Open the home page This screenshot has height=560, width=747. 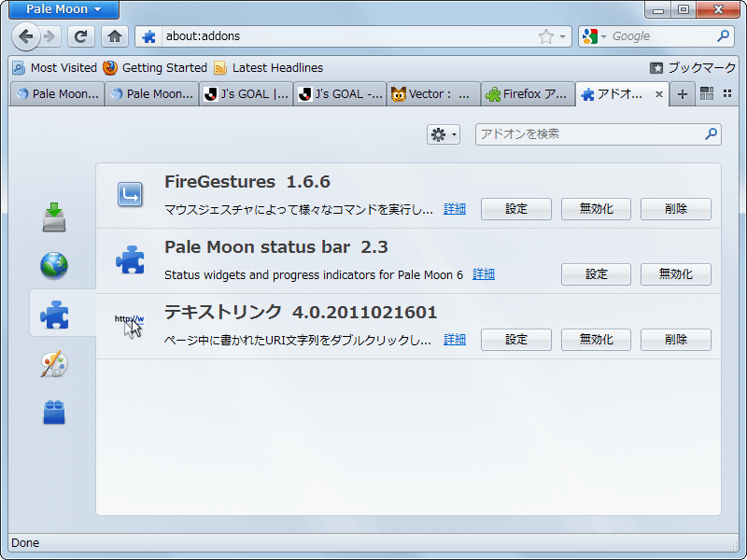114,36
